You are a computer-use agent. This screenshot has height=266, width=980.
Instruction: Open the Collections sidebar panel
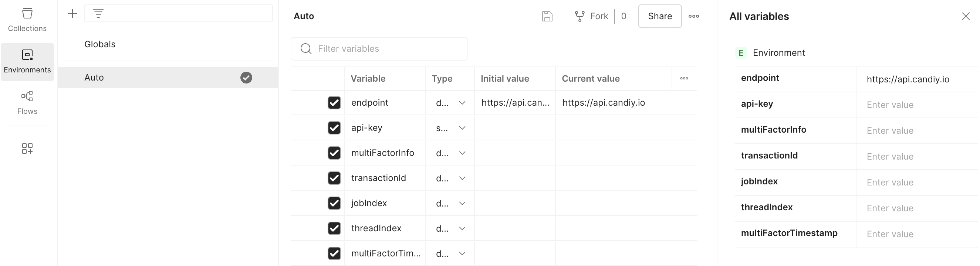click(x=27, y=19)
